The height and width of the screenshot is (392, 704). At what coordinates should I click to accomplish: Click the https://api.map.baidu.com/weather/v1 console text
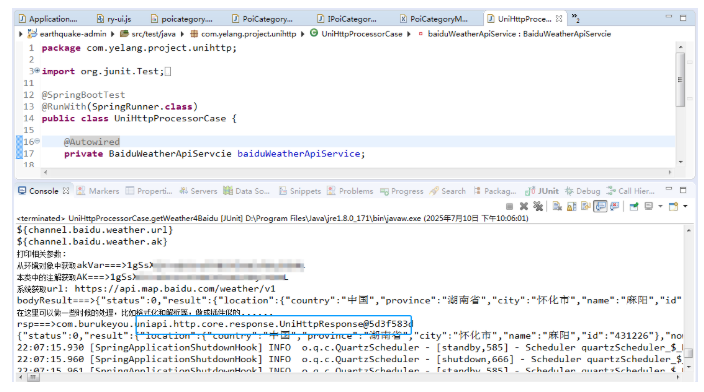tap(175, 289)
